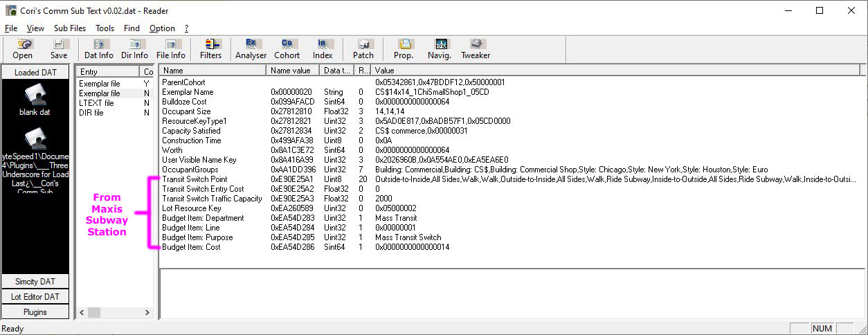Select the Transit Switch Point row
This screenshot has width=868, height=335.
pyautogui.click(x=512, y=179)
